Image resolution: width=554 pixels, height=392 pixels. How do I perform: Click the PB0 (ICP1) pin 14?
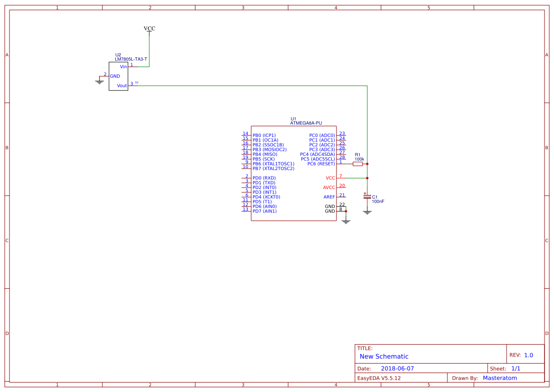coord(245,135)
